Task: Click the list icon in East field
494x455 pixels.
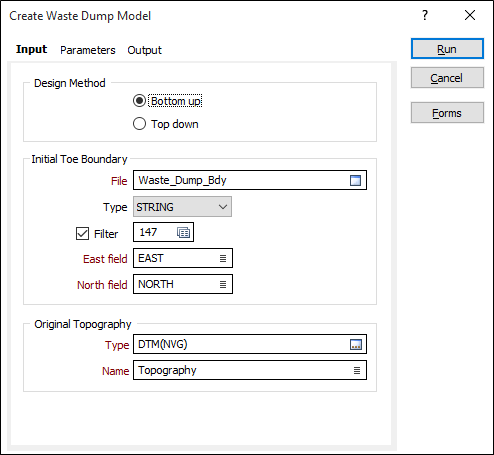Action: coord(223,258)
